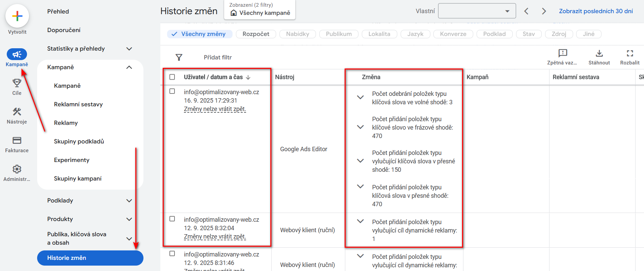Click the Rozbalit fullscreen icon

tap(630, 53)
